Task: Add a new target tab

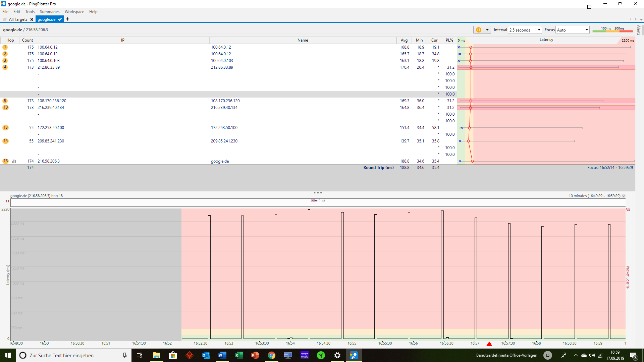Action: (67, 19)
